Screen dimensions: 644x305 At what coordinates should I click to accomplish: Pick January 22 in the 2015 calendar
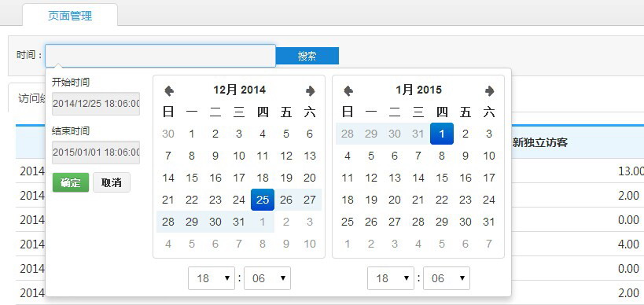coord(441,200)
